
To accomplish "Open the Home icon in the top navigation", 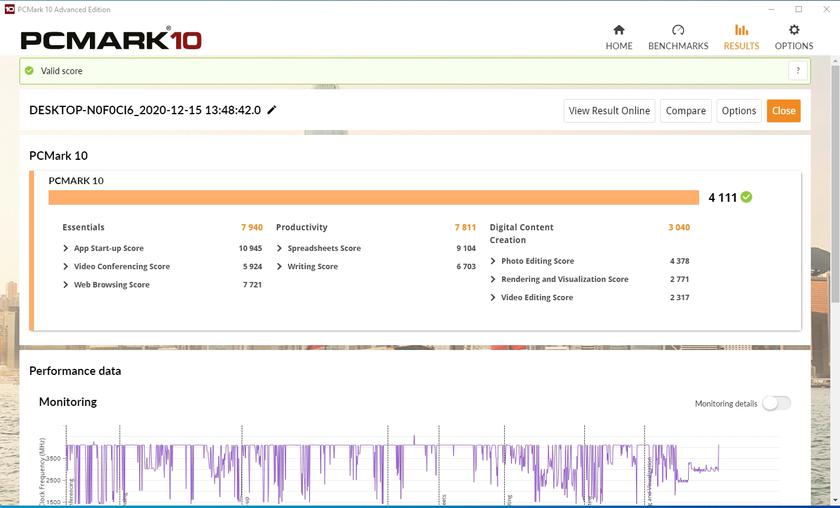I will (619, 30).
